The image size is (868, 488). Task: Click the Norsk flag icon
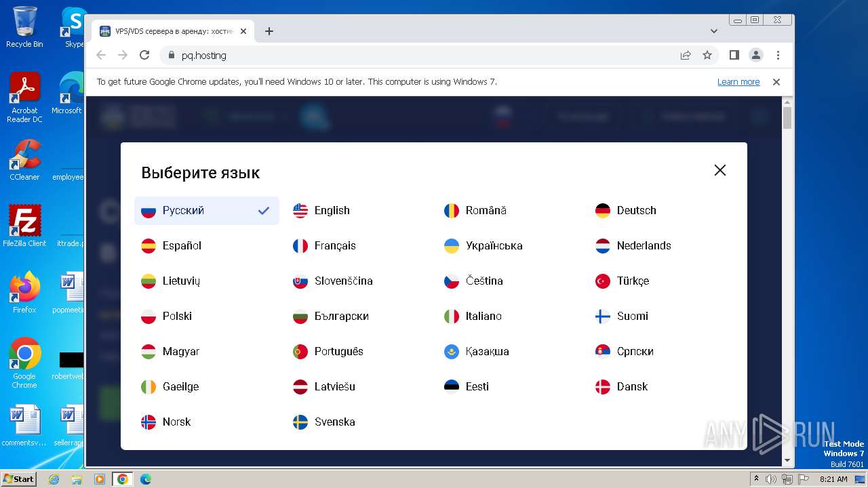pyautogui.click(x=149, y=422)
